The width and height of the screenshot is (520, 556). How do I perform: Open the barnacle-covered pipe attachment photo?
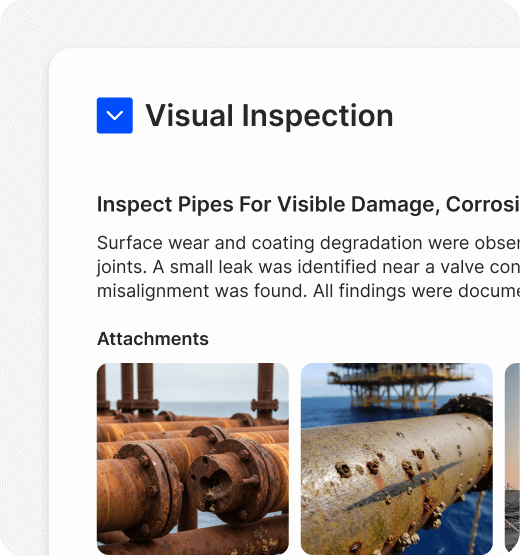coord(397,459)
